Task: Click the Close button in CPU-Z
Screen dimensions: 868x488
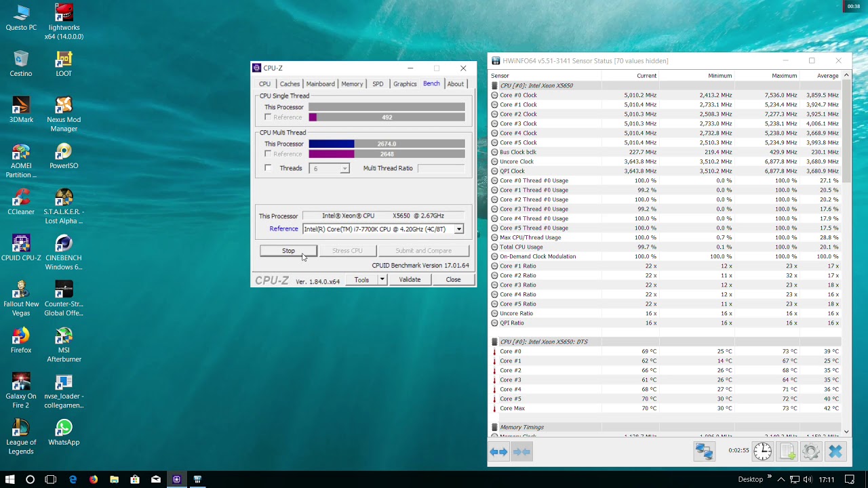Action: click(453, 280)
